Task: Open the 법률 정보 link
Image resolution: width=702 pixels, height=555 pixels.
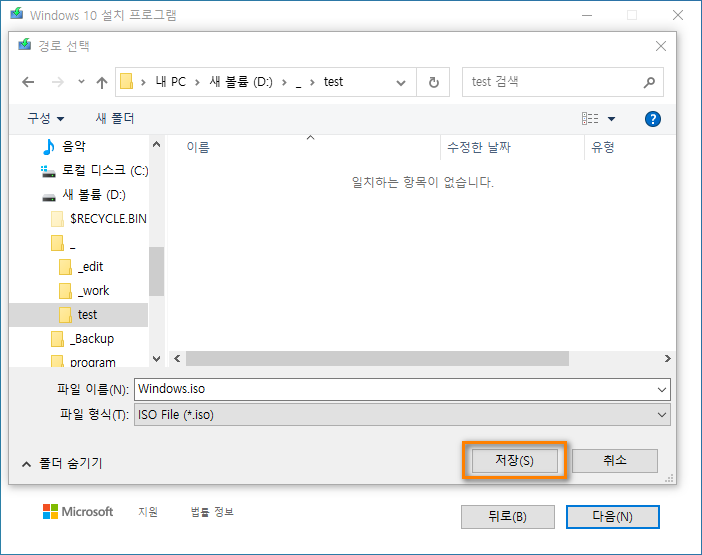Action: (x=212, y=512)
